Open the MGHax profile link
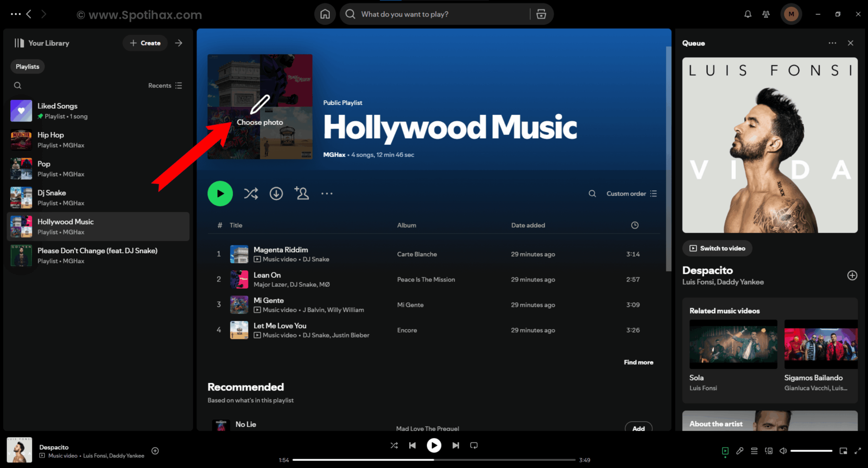The width and height of the screenshot is (868, 468). click(x=334, y=155)
